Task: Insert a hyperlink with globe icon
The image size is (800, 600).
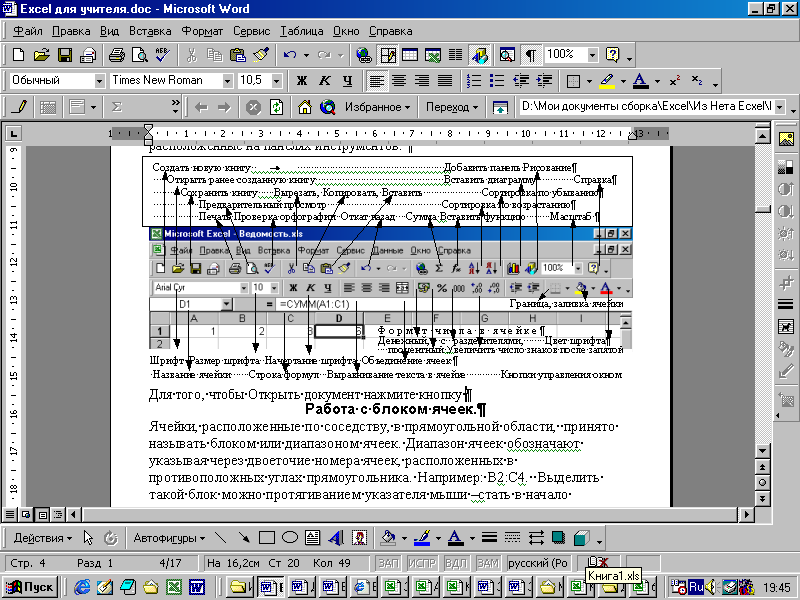Action: click(363, 55)
